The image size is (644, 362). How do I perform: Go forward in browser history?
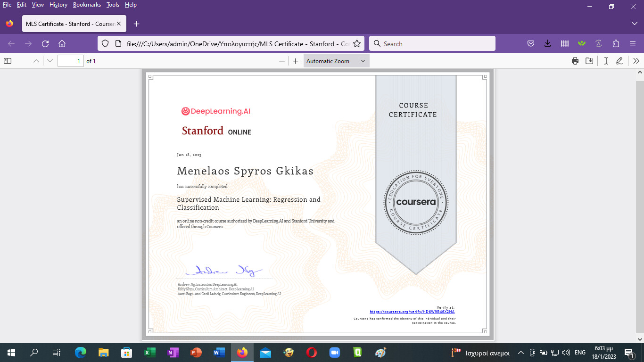click(x=28, y=44)
